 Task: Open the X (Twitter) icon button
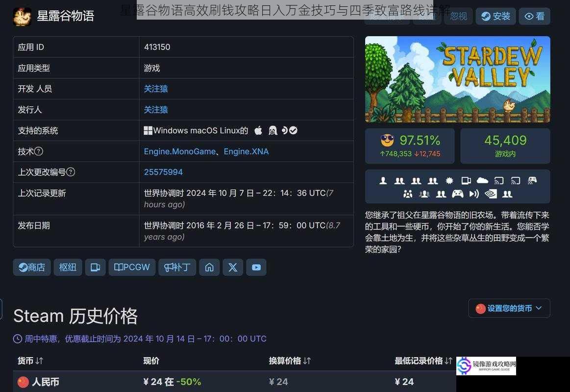[x=233, y=268]
